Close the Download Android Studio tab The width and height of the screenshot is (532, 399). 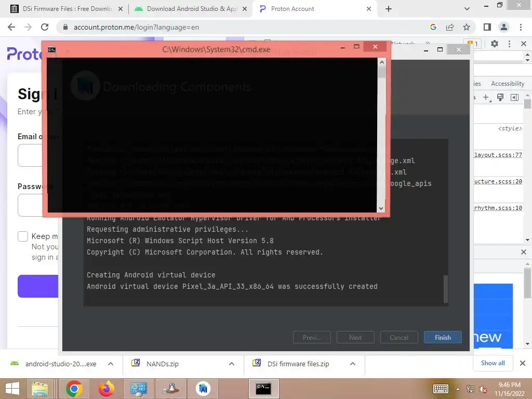click(245, 9)
